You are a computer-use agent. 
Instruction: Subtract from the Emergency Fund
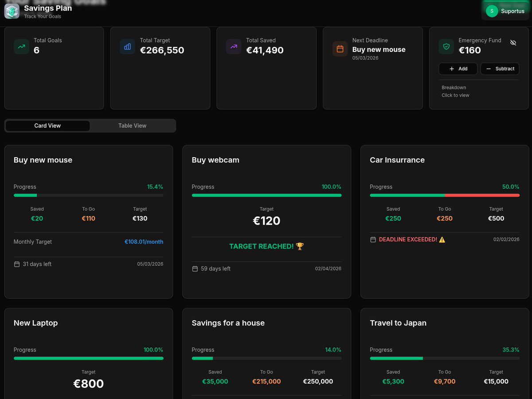click(500, 69)
